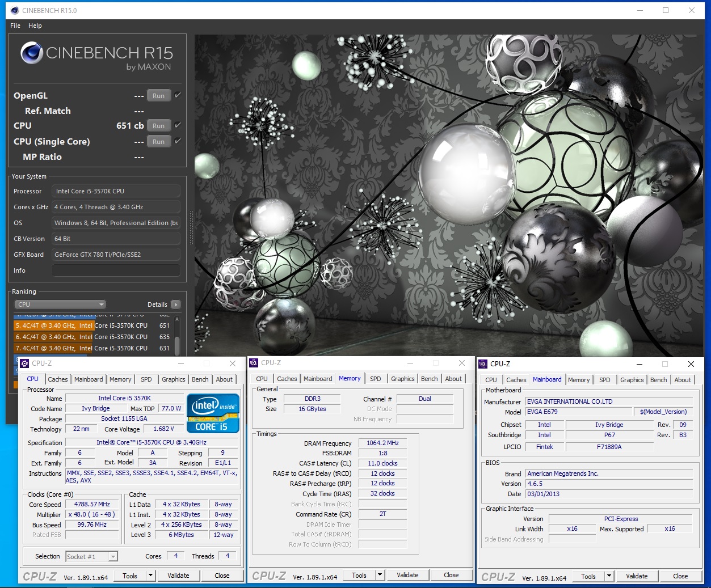Switch to SPD tab in middle CPU-Z

coord(376,379)
